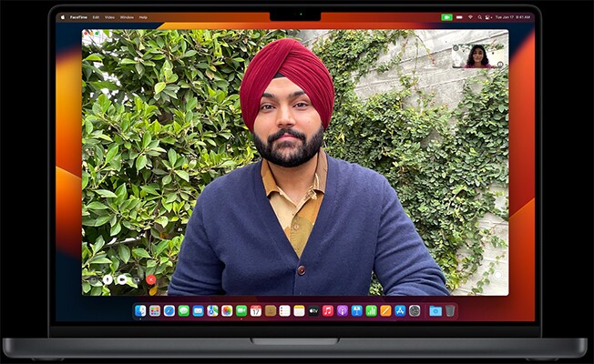The image size is (594, 364).
Task: Click the green camera status menu bar icon
Action: pyautogui.click(x=446, y=16)
